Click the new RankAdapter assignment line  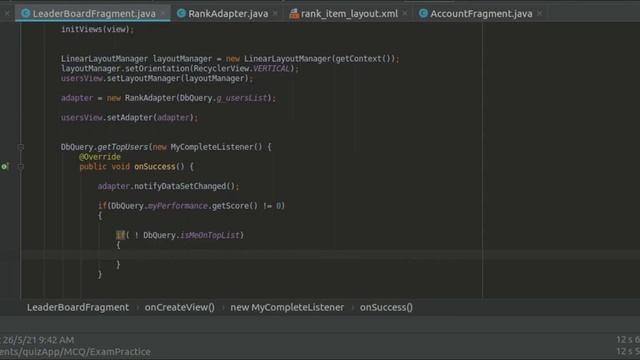[x=168, y=98]
